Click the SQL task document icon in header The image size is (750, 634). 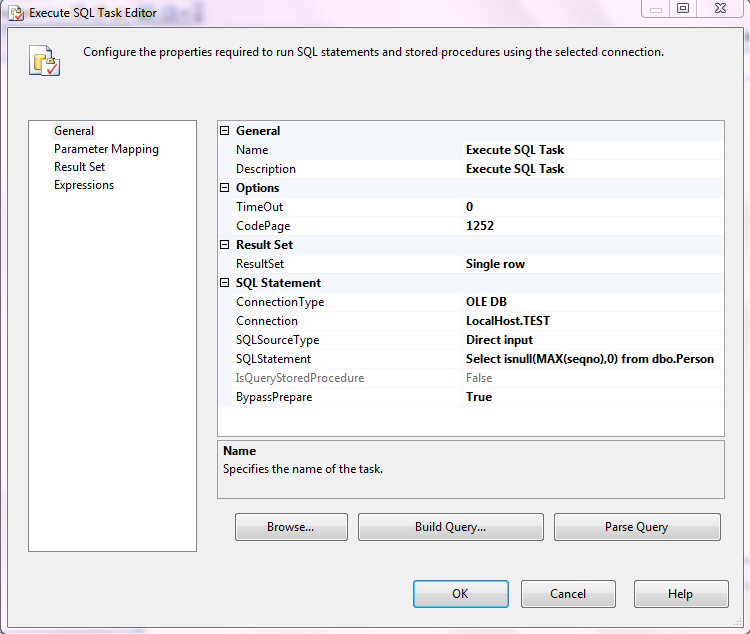click(44, 60)
